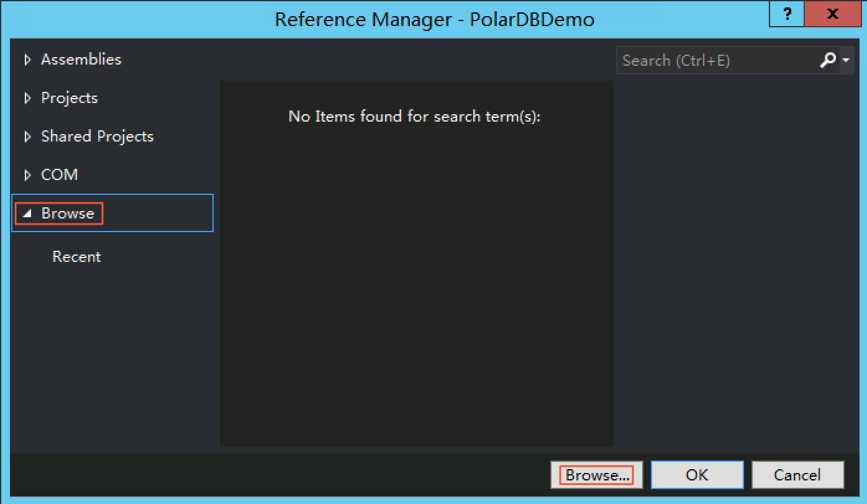867x504 pixels.
Task: Click the disclosure triangle beside Shared Projects
Action: pyautogui.click(x=27, y=136)
